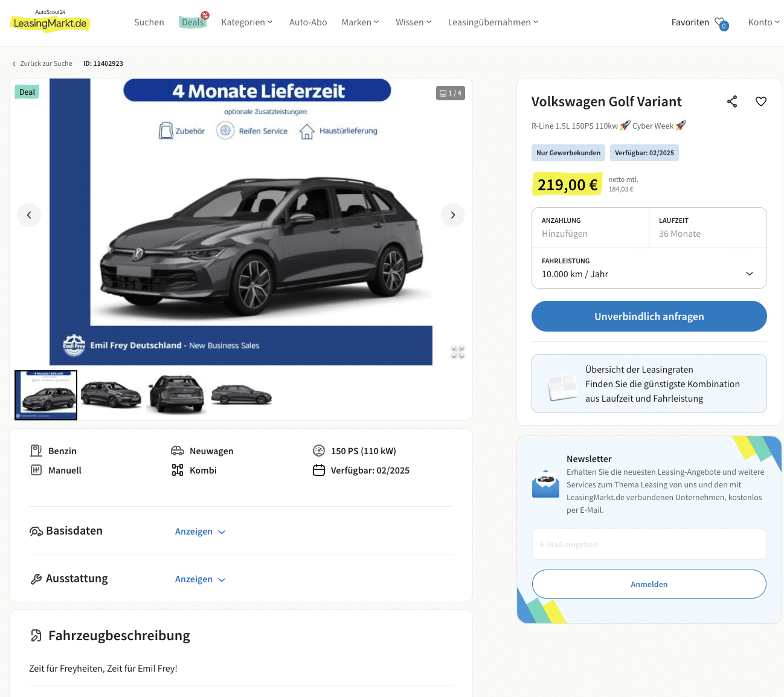Click the Kombi body type icon
The width and height of the screenshot is (784, 697).
[178, 470]
